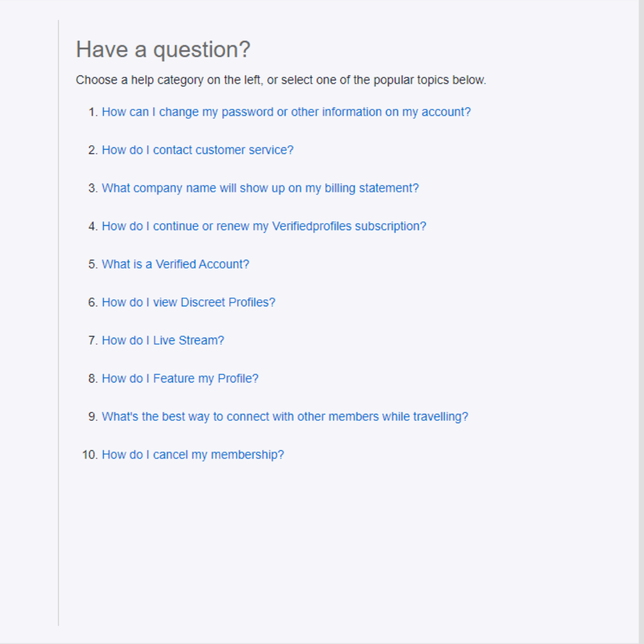644x644 pixels.
Task: Open the view Discreet Profiles help link
Action: [189, 303]
